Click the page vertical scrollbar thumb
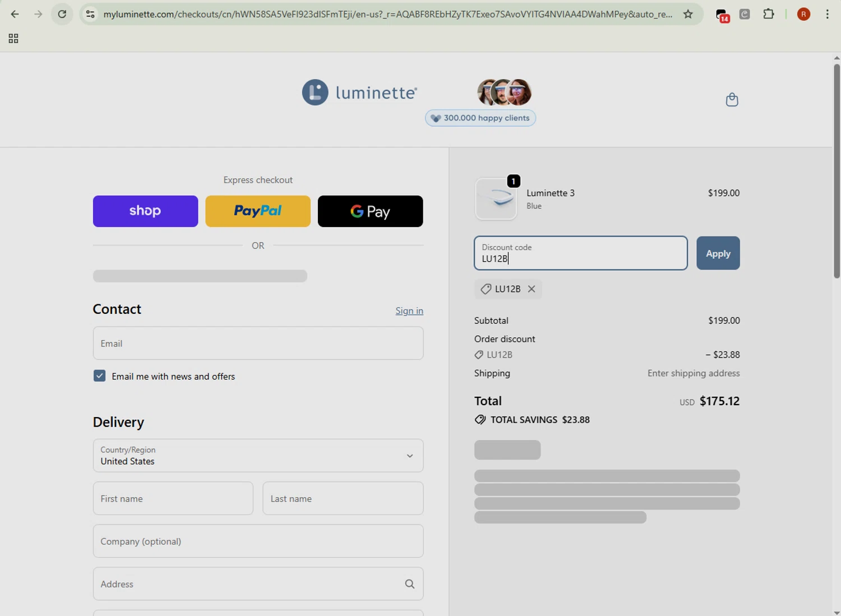 click(x=836, y=171)
